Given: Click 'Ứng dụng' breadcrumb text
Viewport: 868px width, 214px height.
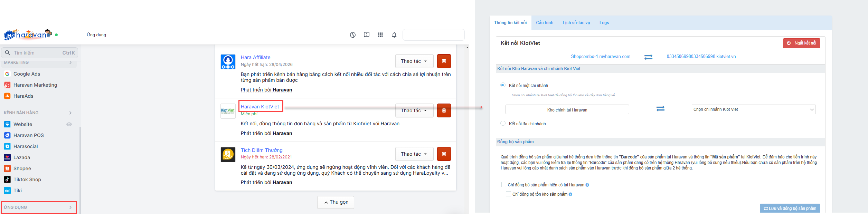Looking at the screenshot, I should [x=96, y=35].
